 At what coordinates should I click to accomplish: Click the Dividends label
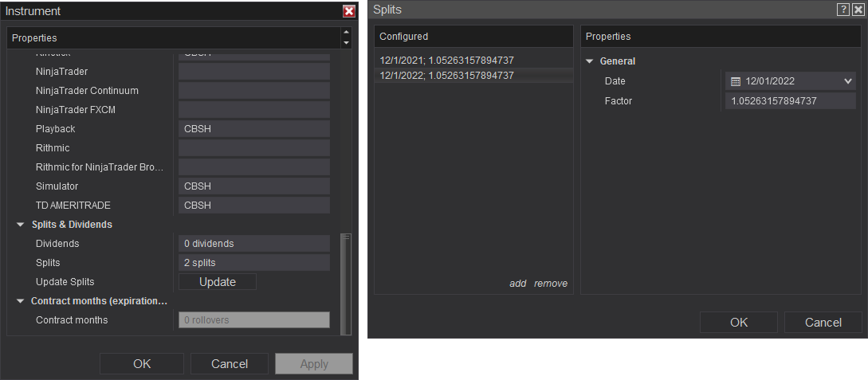tap(57, 244)
